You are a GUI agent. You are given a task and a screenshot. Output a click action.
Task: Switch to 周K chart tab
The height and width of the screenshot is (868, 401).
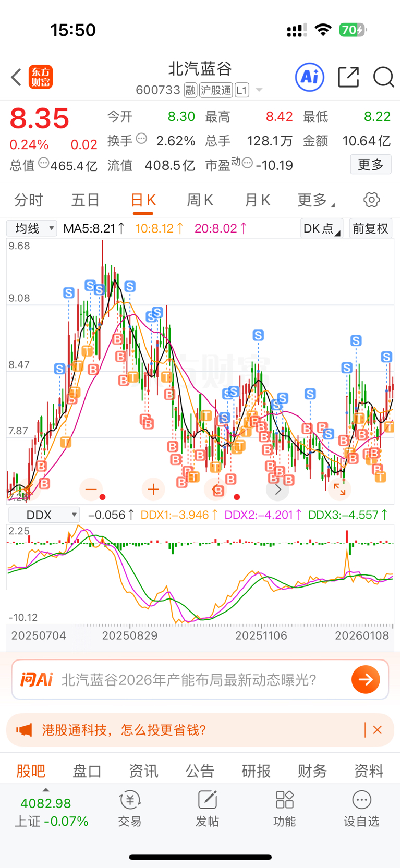click(200, 200)
